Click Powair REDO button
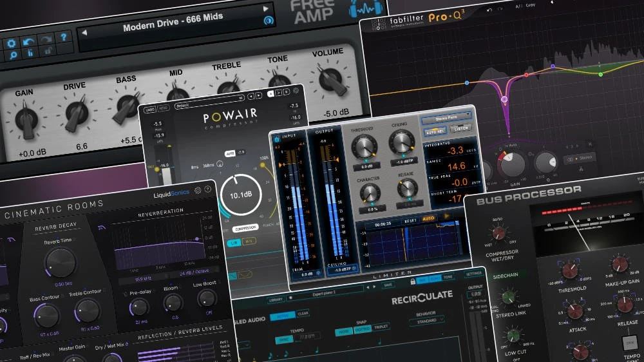 (164, 108)
